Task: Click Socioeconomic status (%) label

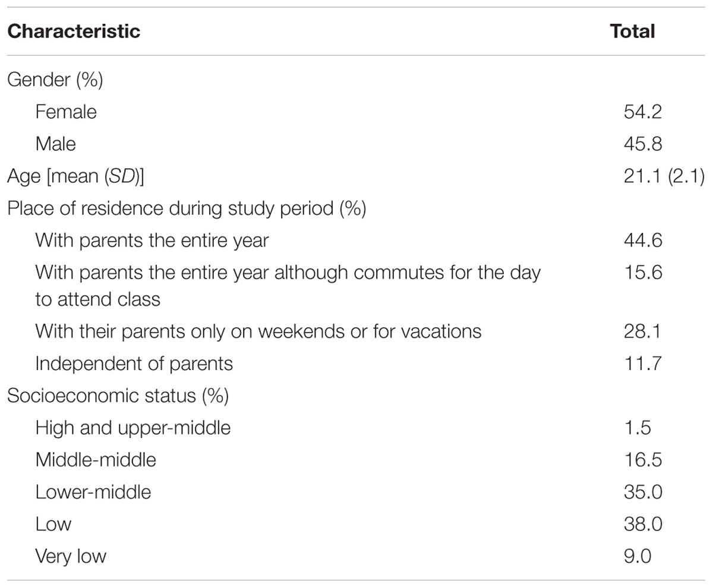Action: pyautogui.click(x=118, y=396)
